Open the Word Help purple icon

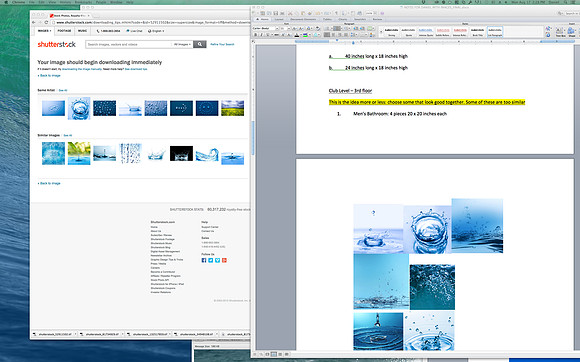[x=382, y=13]
